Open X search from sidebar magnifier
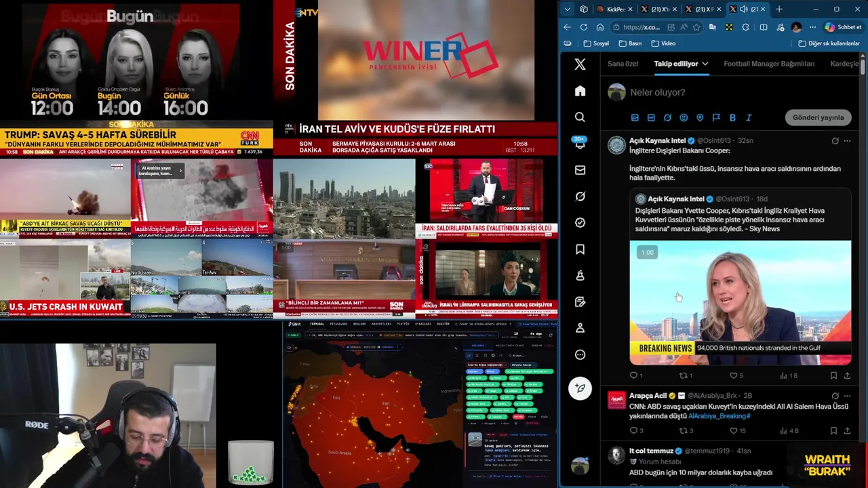The image size is (868, 488). tap(580, 117)
